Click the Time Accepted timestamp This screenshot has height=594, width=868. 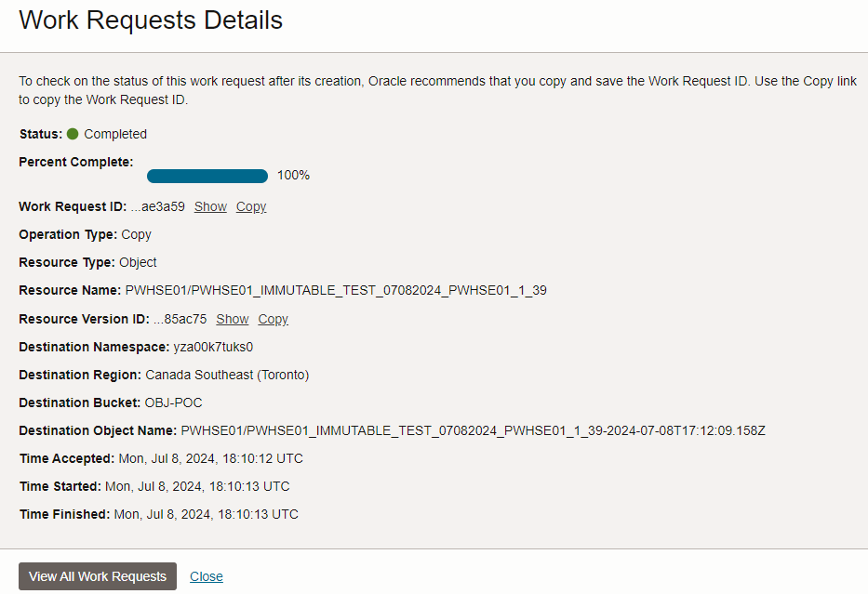210,458
